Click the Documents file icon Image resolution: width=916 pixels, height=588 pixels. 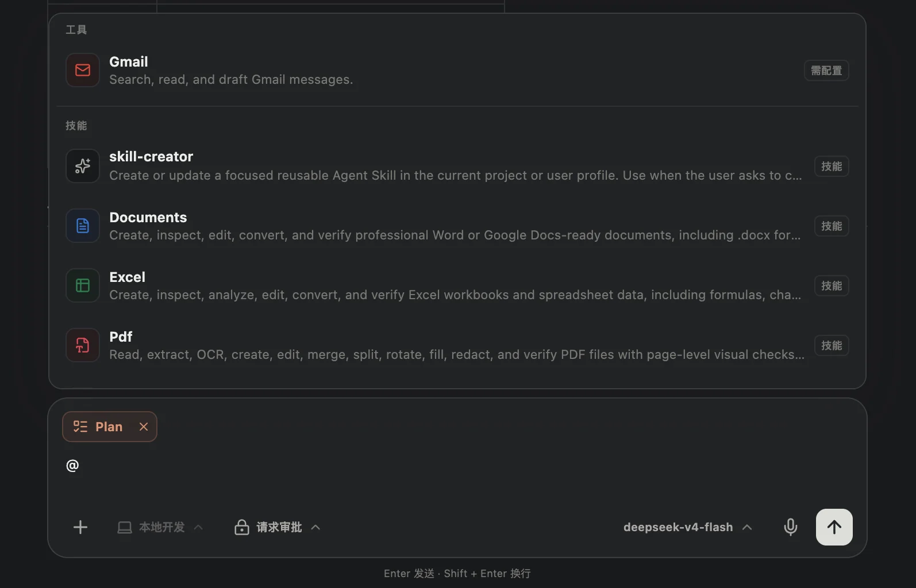pyautogui.click(x=83, y=226)
